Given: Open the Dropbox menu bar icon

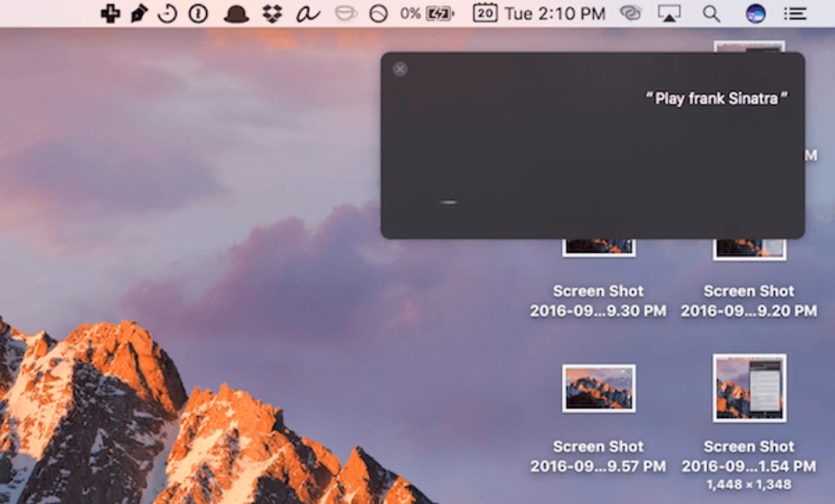Looking at the screenshot, I should click(x=272, y=14).
